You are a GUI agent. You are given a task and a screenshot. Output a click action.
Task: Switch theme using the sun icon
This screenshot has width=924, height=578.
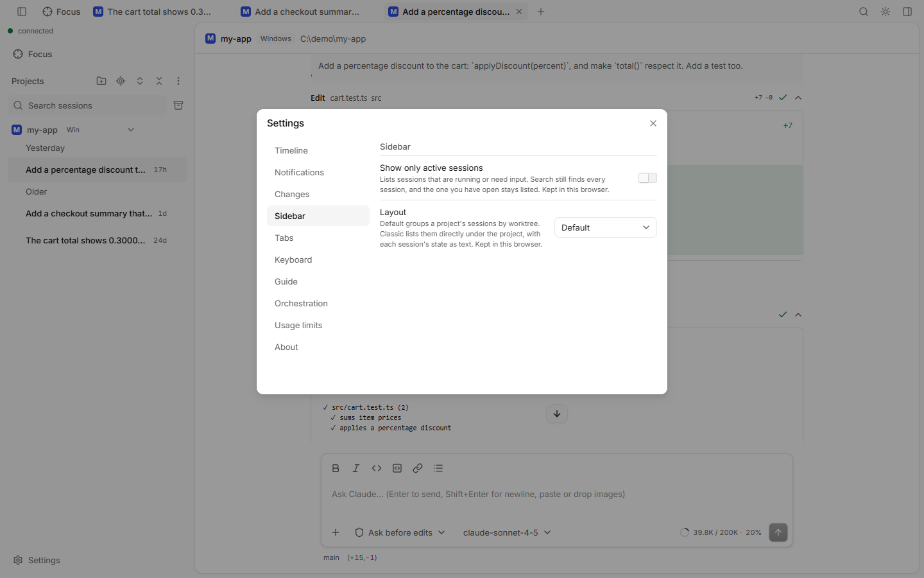(886, 12)
